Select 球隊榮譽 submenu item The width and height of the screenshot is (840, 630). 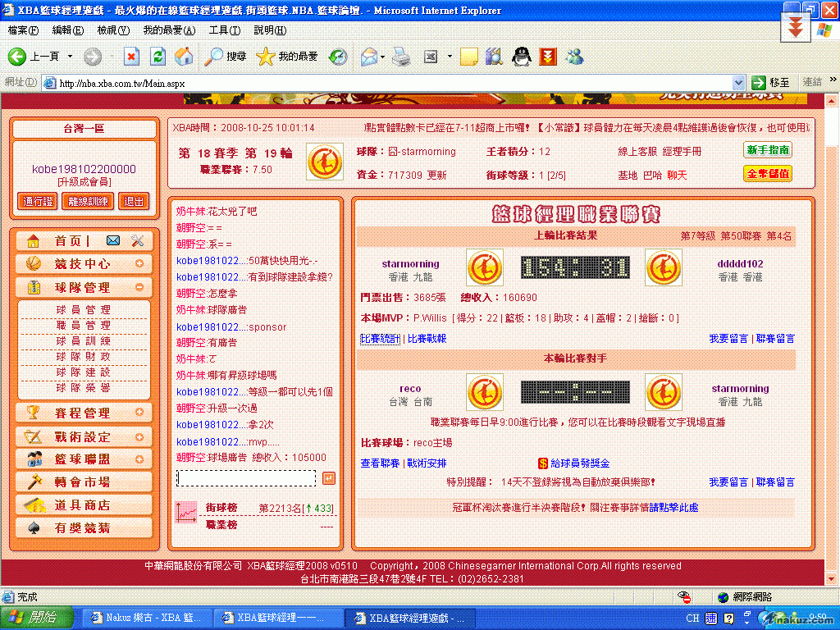84,387
